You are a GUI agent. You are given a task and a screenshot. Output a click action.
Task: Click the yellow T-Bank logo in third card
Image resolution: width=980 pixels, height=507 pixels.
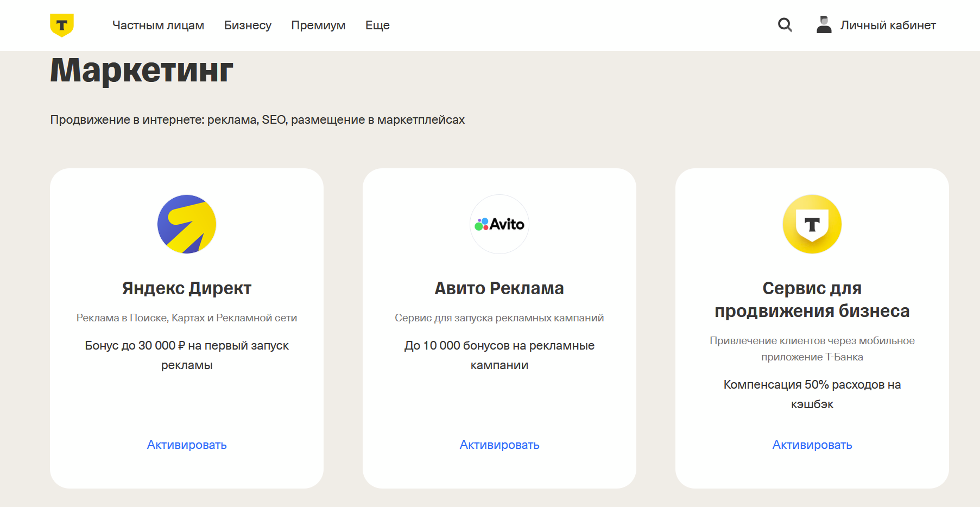[812, 224]
